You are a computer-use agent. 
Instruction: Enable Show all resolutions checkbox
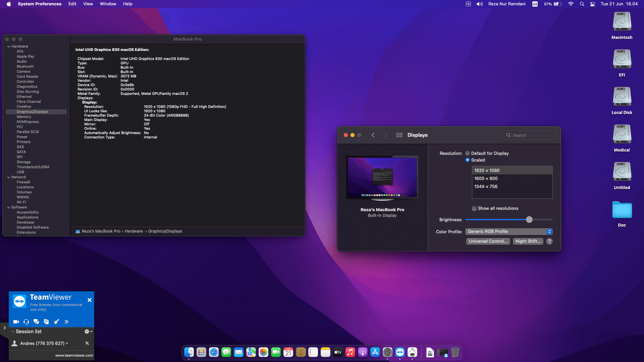(474, 208)
